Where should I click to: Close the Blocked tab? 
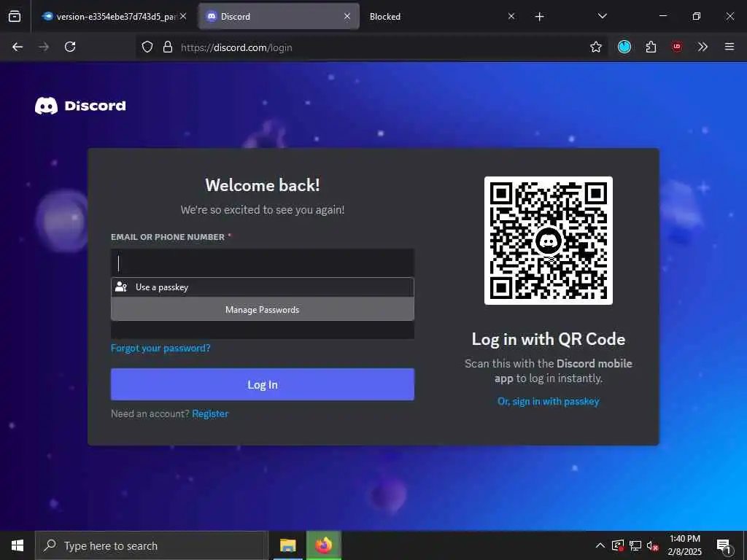[511, 17]
